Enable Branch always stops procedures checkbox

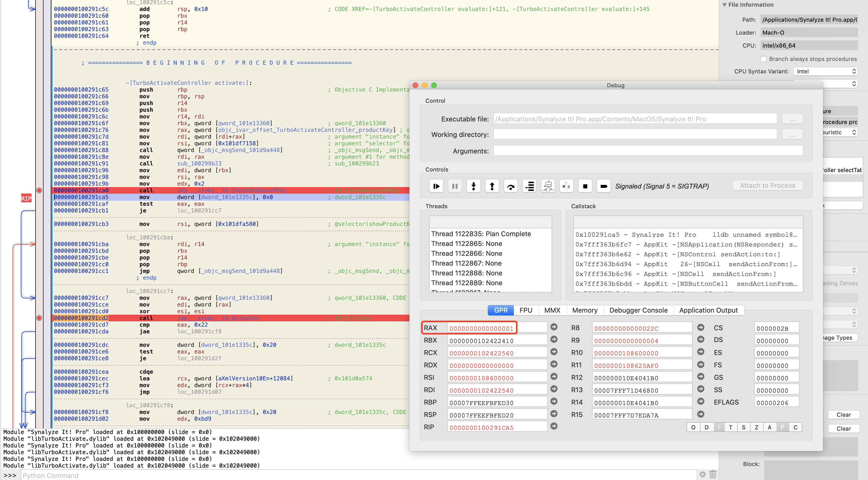click(x=764, y=59)
